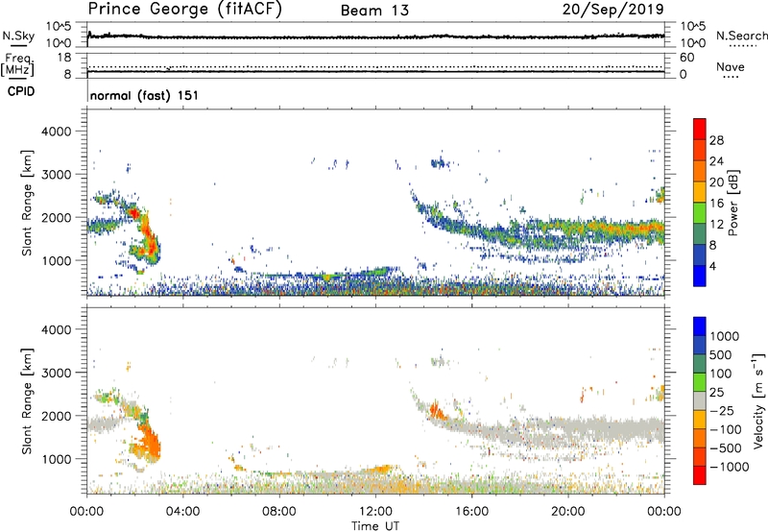768x532 pixels.
Task: Click the 'Beam 13' label
Action: [374, 11]
